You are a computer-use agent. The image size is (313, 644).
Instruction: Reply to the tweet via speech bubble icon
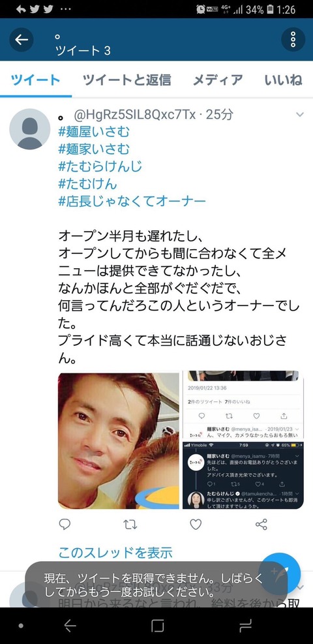(65, 524)
